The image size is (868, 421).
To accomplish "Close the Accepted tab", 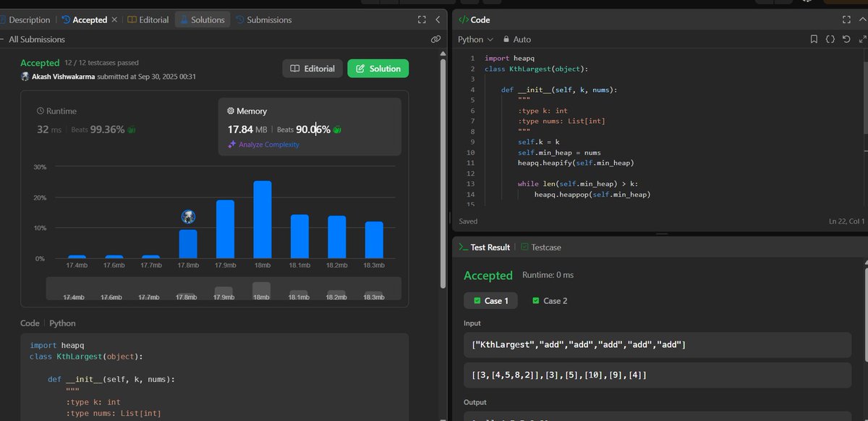I will pyautogui.click(x=114, y=20).
